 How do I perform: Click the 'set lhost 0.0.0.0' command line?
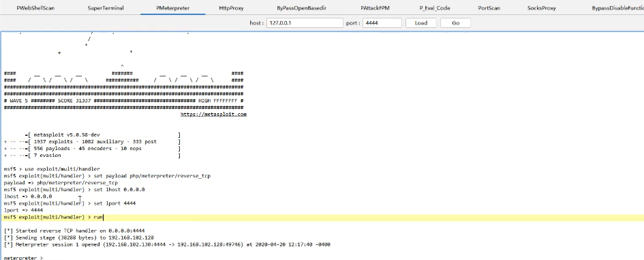click(x=74, y=190)
